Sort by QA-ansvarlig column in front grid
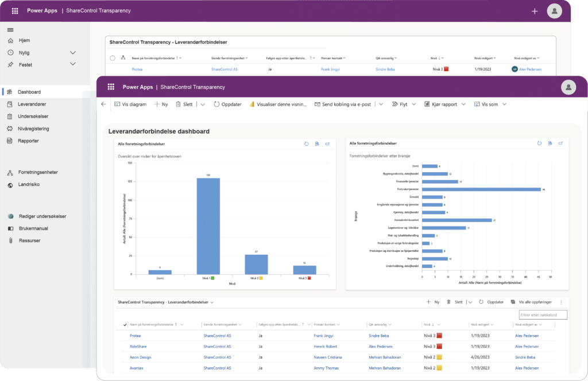Screen dimensions: 588x381 tap(380, 324)
